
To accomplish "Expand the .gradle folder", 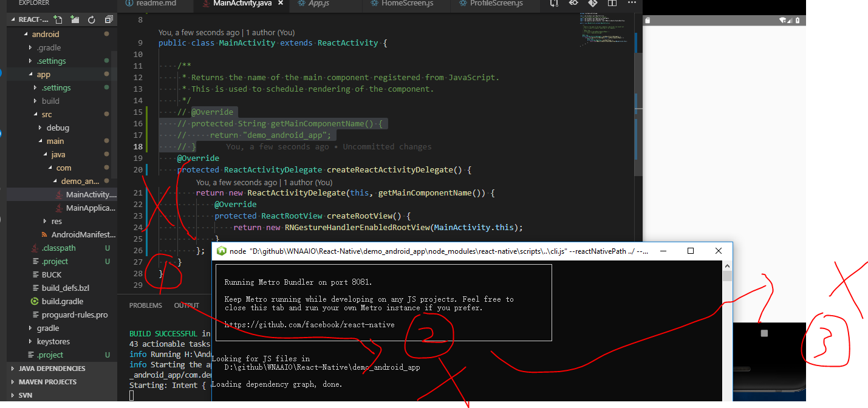I will [x=30, y=47].
